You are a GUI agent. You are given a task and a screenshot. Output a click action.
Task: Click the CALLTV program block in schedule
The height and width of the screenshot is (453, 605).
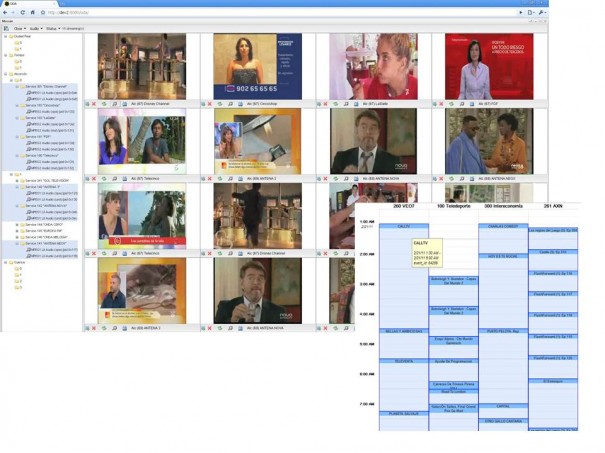click(404, 226)
